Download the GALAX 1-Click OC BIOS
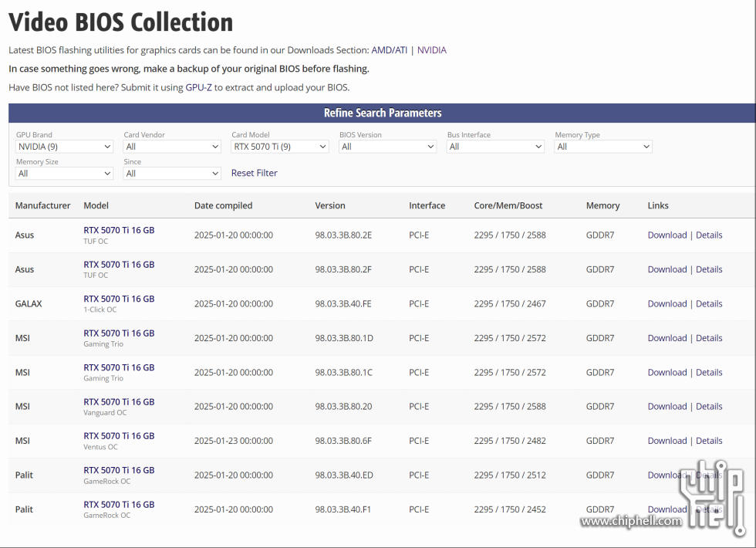 pos(667,303)
